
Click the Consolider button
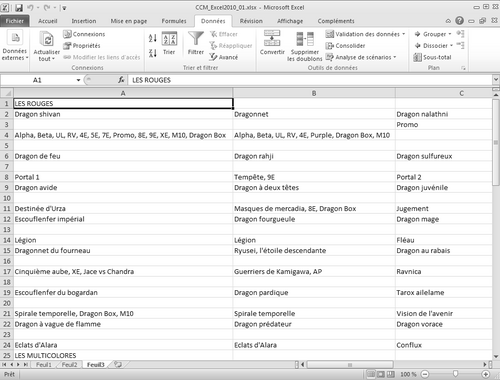[345, 46]
